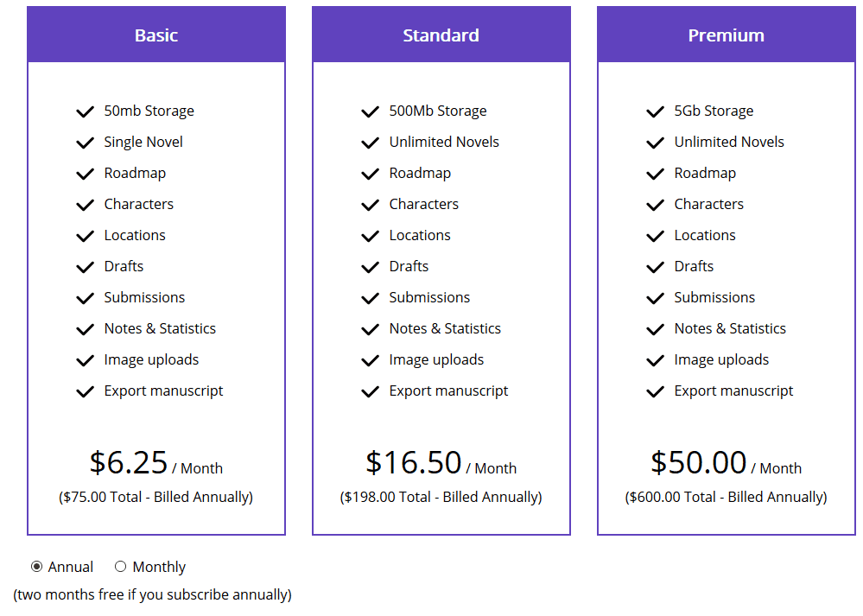
Task: Click the checkmark next to Single Novel
Action: point(85,142)
